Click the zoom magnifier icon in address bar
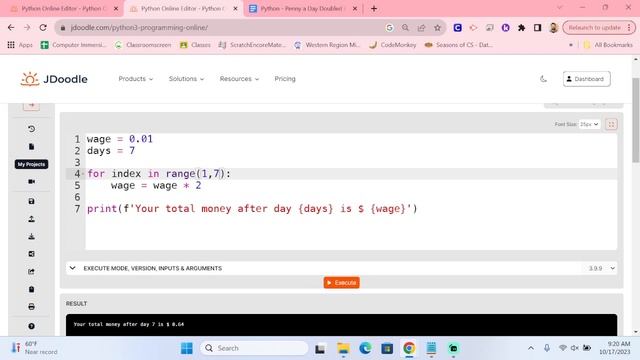This screenshot has width=640, height=360. pos(405,28)
